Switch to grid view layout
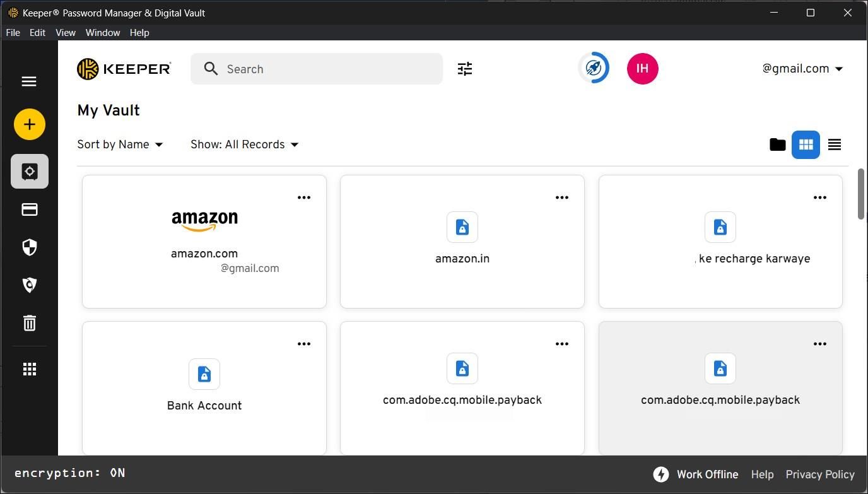 click(x=806, y=144)
